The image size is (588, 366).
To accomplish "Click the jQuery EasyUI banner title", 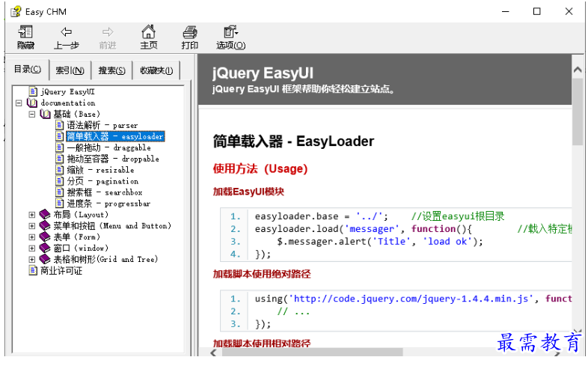I will [263, 73].
